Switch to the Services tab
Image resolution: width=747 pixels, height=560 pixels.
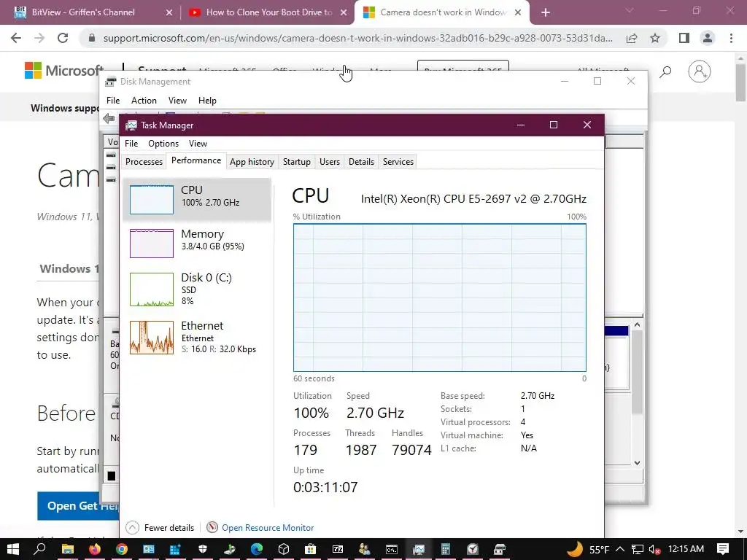398,161
